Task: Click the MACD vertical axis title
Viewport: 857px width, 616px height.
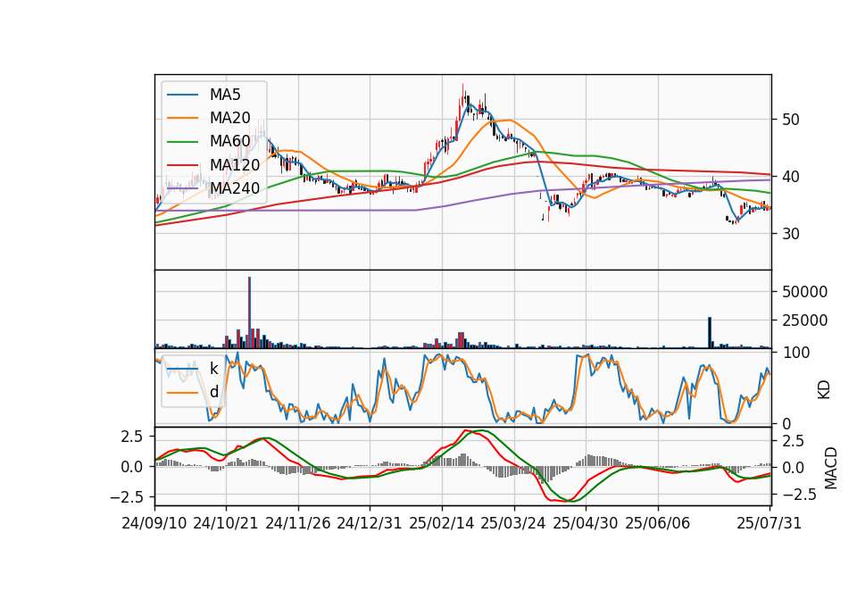Action: click(831, 468)
